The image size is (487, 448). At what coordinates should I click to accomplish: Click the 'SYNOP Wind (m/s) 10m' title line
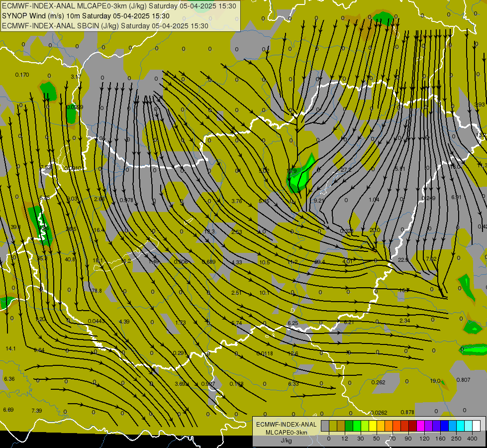coord(86,16)
